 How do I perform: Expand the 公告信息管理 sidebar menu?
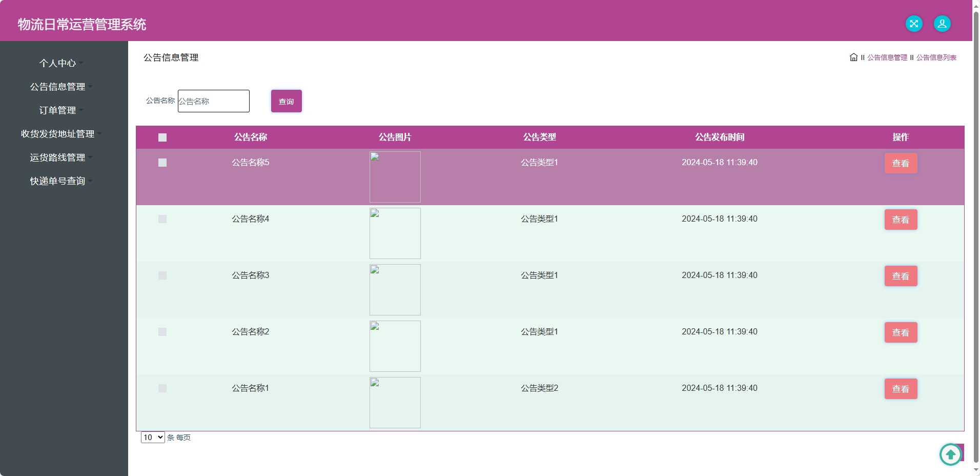[x=58, y=87]
